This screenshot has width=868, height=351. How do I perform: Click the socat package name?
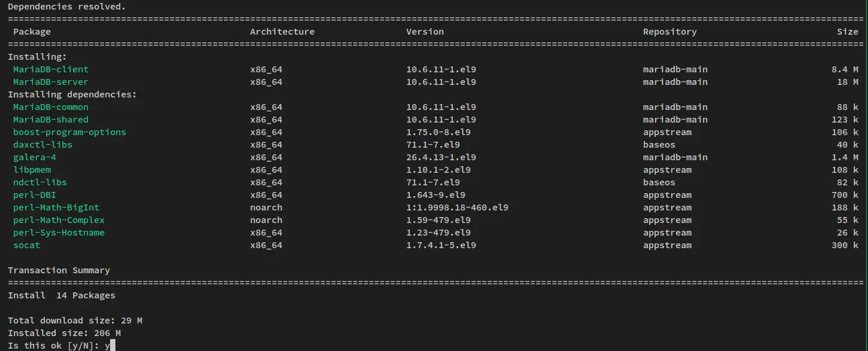(26, 245)
